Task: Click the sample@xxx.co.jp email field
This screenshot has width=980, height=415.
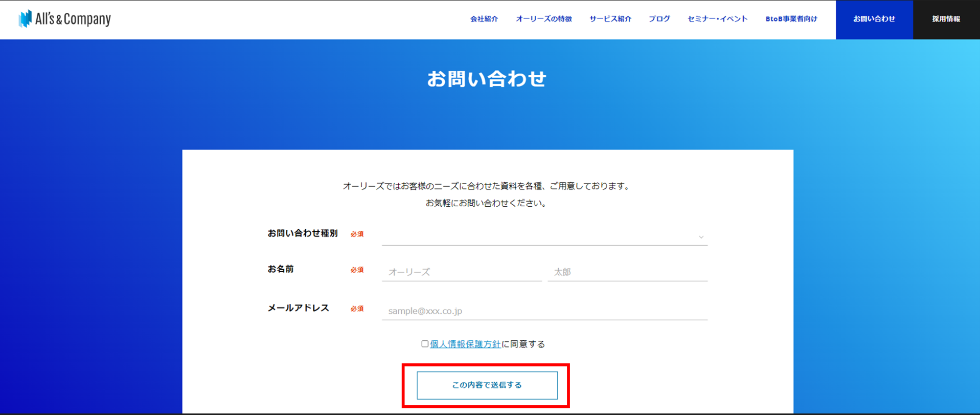Action: (544, 311)
